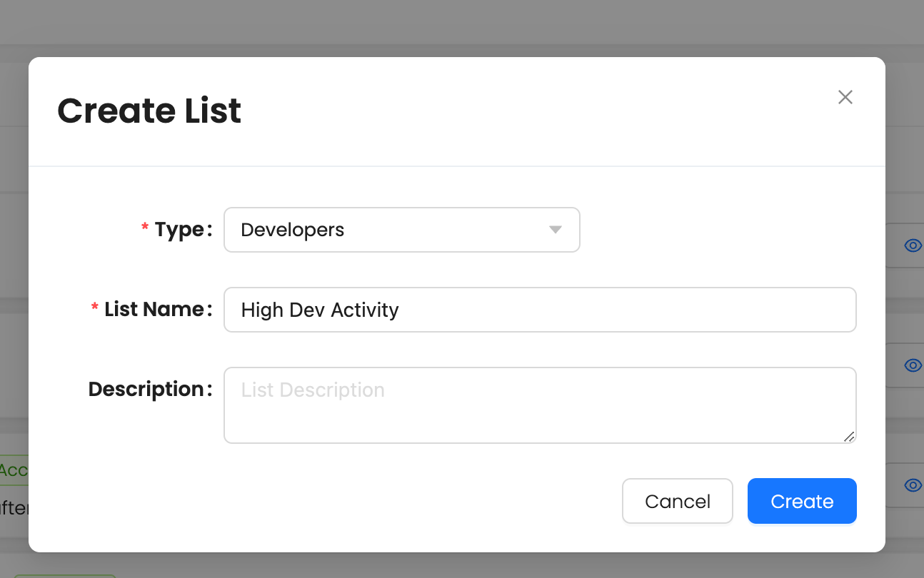Click the green tag below the dialog
The width and height of the screenshot is (924, 578).
[64, 575]
